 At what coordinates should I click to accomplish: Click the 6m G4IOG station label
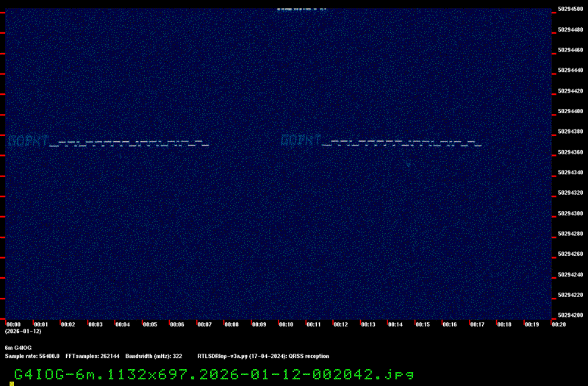tap(18, 347)
